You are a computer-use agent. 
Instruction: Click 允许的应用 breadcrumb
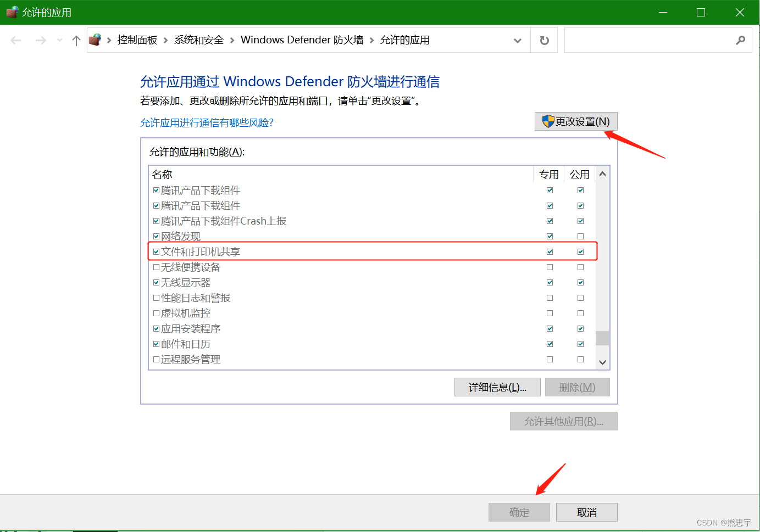(x=405, y=40)
